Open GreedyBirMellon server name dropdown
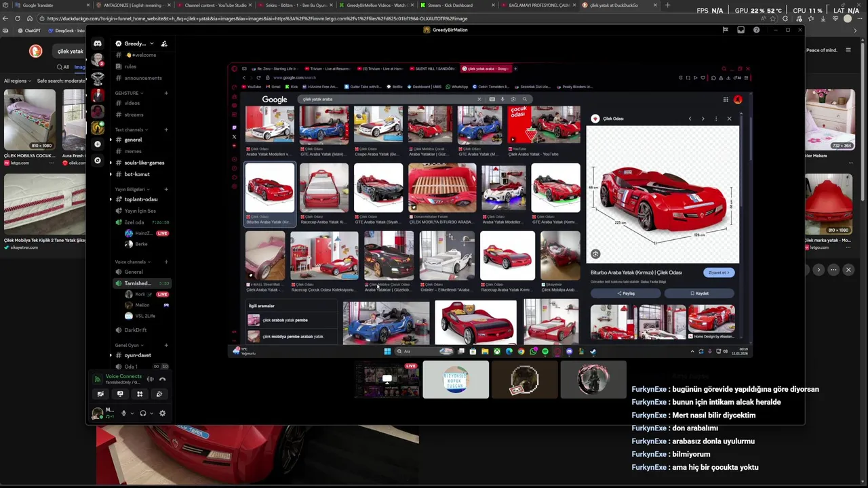Image resolution: width=868 pixels, height=488 pixels. (x=138, y=43)
